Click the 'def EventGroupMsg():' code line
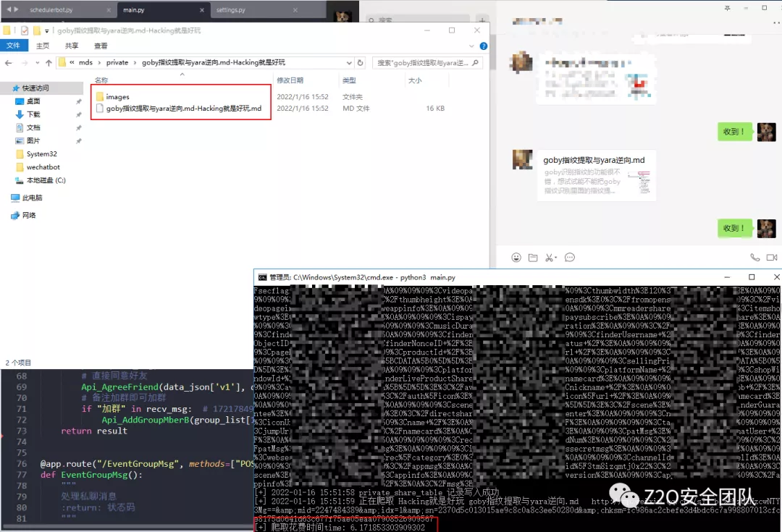This screenshot has height=532, width=782. pos(92,475)
